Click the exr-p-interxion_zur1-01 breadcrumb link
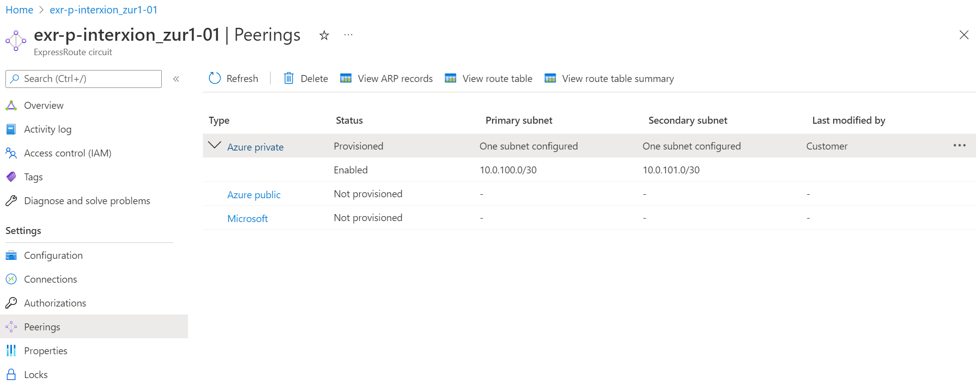980x385 pixels. 103,10
